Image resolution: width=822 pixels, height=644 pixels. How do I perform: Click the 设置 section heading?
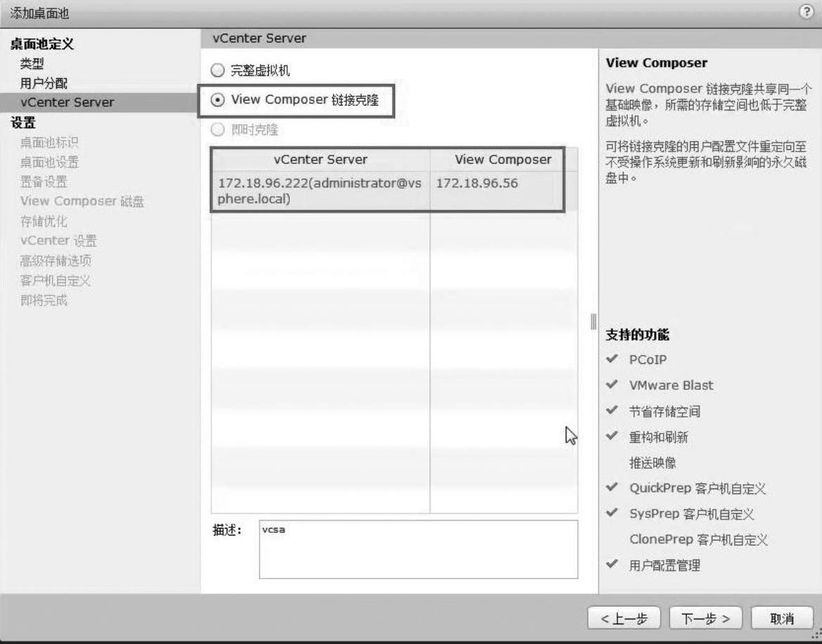click(23, 122)
